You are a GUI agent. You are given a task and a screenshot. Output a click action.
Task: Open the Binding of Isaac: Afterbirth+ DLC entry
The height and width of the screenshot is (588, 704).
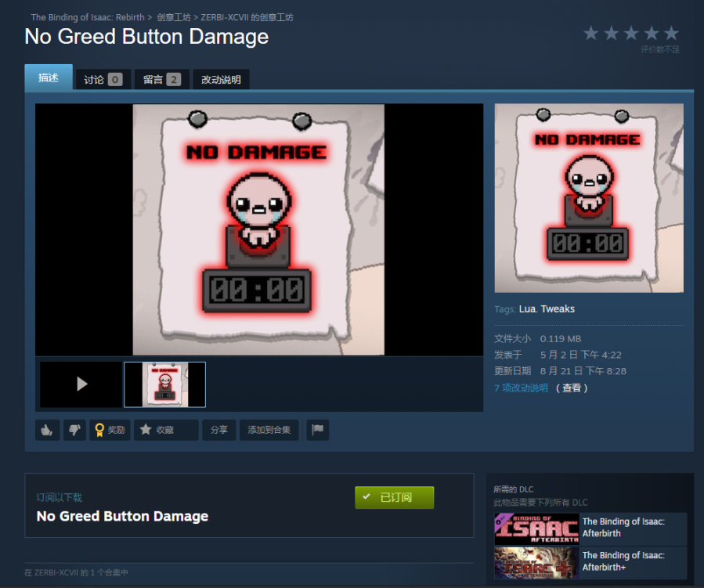pos(590,562)
